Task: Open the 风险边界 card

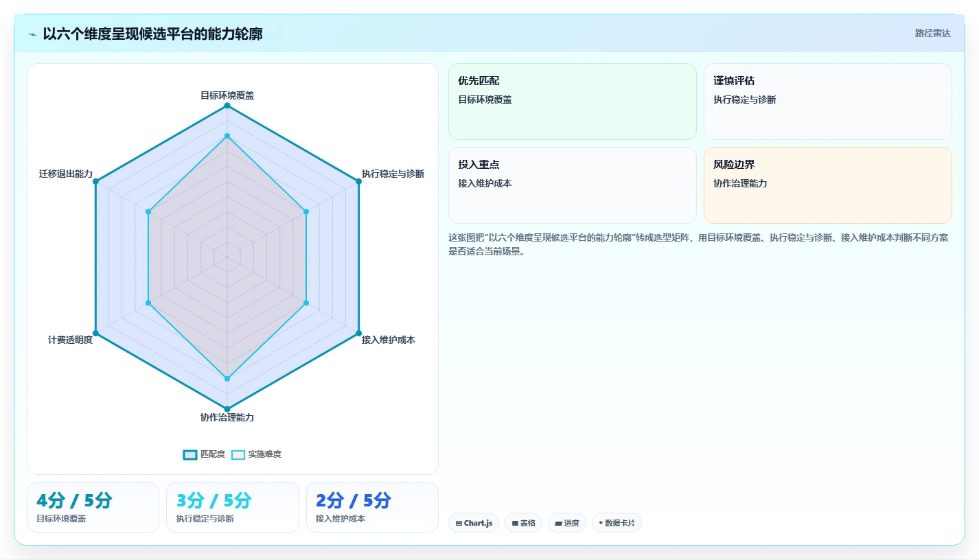Action: [828, 185]
